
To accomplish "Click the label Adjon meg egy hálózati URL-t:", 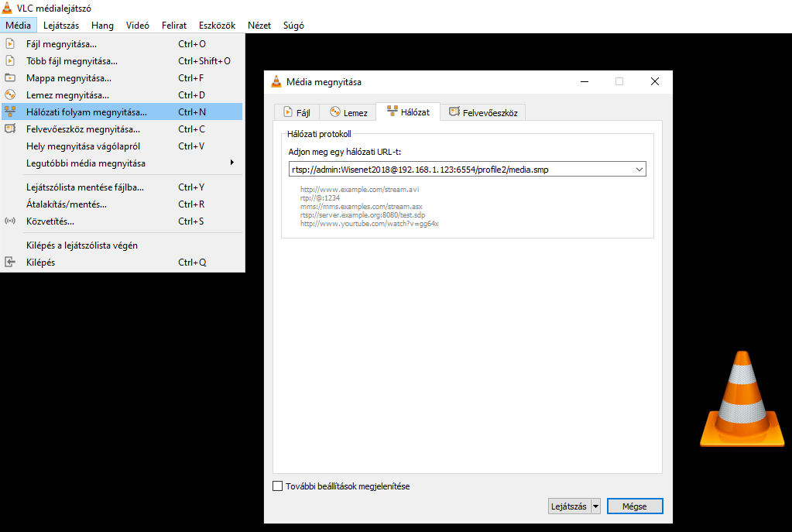I will point(345,152).
